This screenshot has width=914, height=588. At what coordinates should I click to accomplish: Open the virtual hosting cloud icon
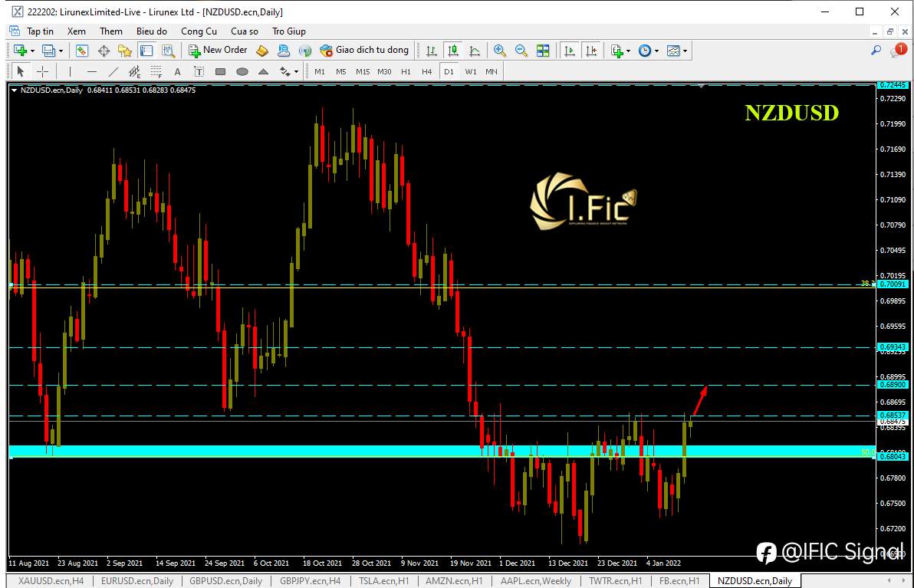coord(284,51)
